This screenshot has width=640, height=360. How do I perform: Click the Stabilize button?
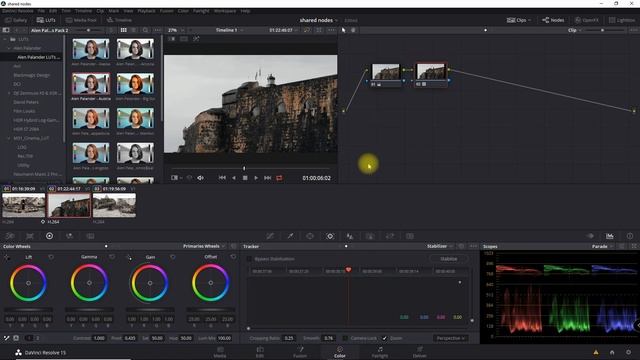pos(449,259)
